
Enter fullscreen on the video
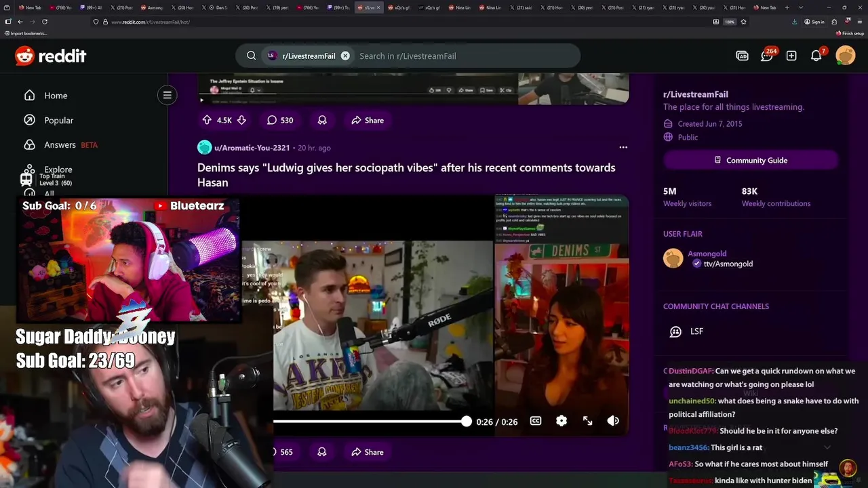coord(587,421)
